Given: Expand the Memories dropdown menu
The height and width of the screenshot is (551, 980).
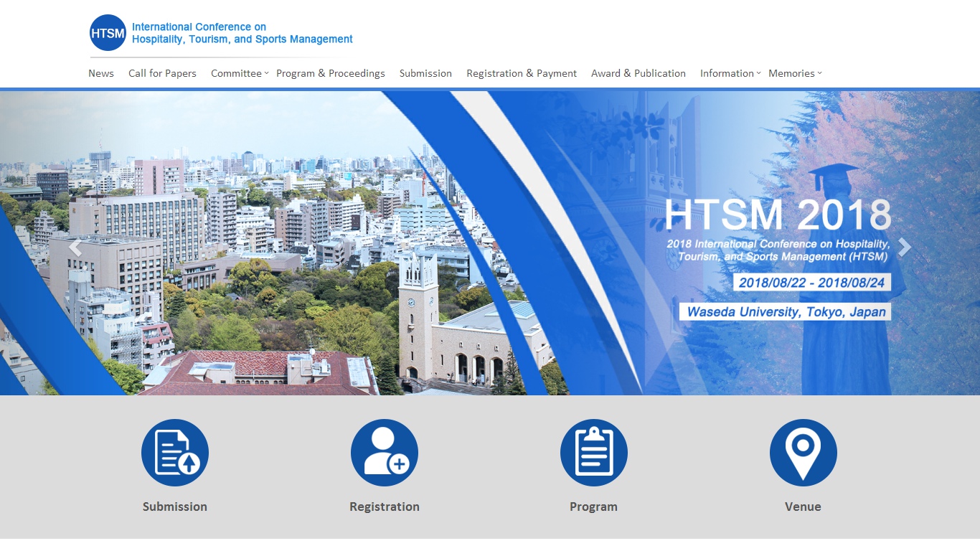Looking at the screenshot, I should [795, 73].
